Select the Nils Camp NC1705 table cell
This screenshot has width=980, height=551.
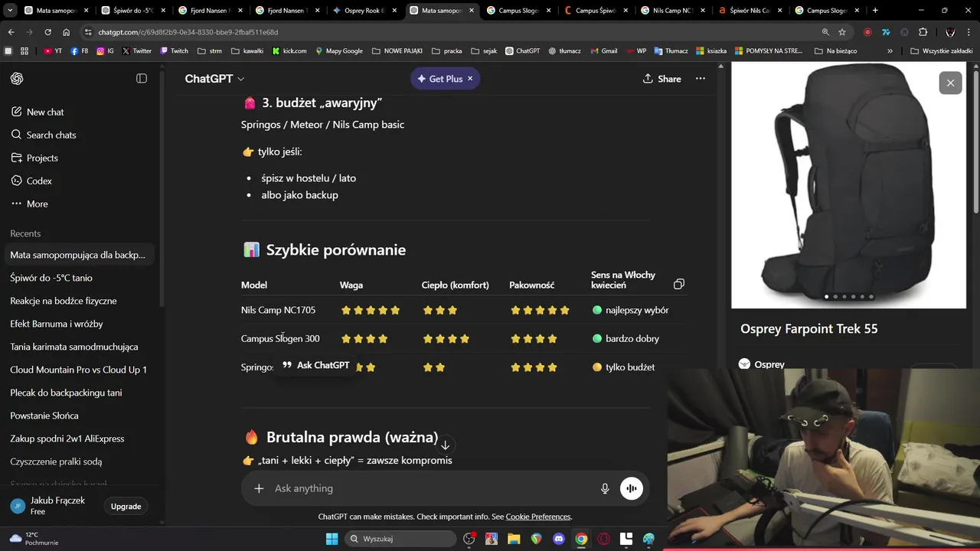[278, 310]
